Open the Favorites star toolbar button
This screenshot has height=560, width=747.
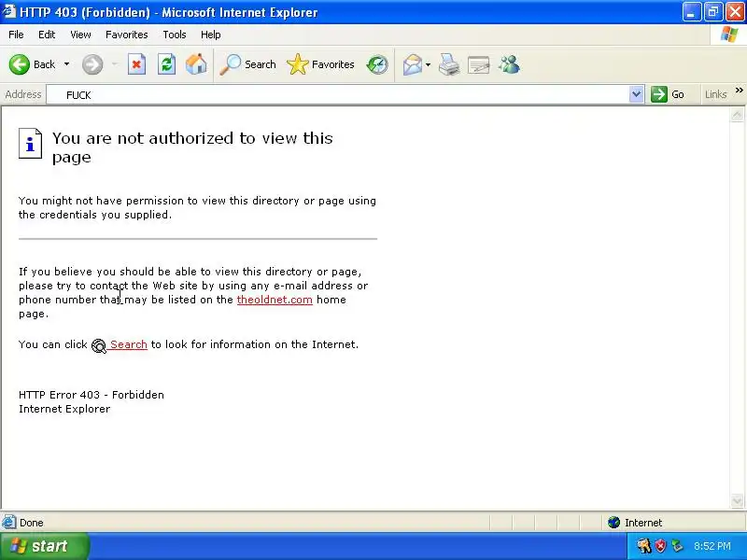[x=320, y=64]
